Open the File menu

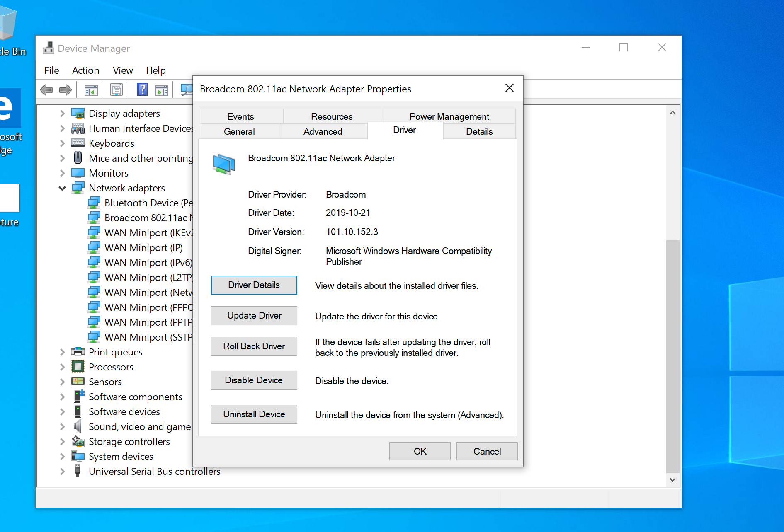click(x=51, y=70)
